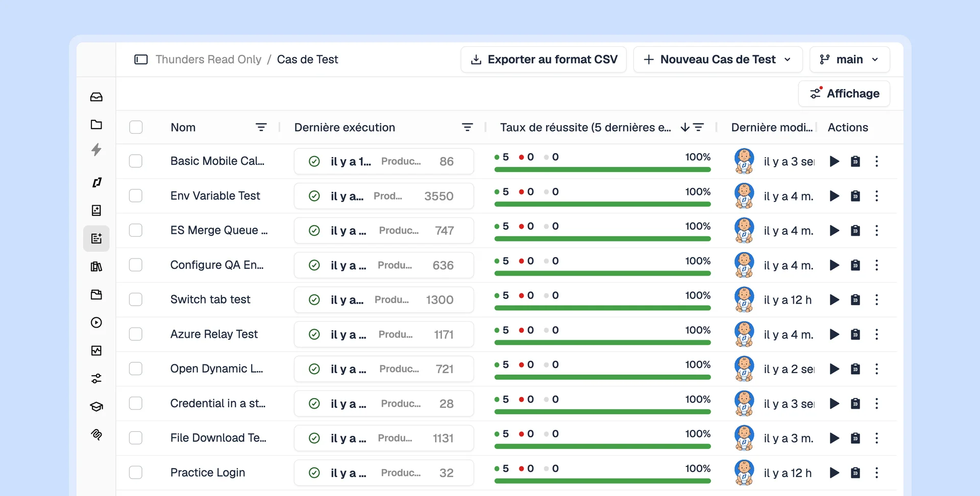The width and height of the screenshot is (980, 496).
Task: Open last execution of Credential in a st...
Action: [384, 404]
